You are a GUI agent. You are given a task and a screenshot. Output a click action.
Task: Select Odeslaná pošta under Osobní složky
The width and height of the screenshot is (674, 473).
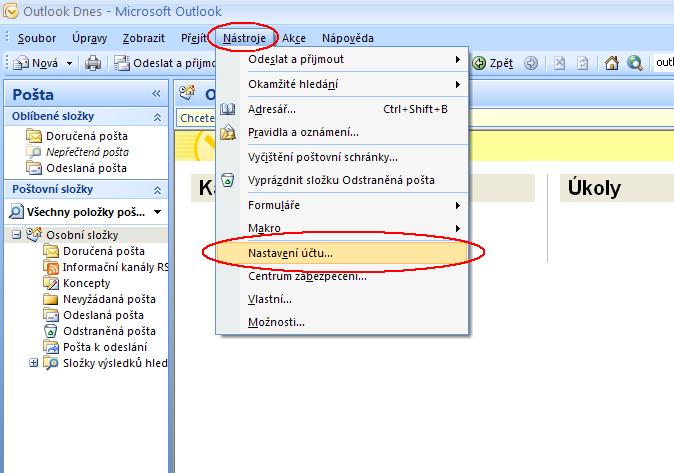click(103, 315)
